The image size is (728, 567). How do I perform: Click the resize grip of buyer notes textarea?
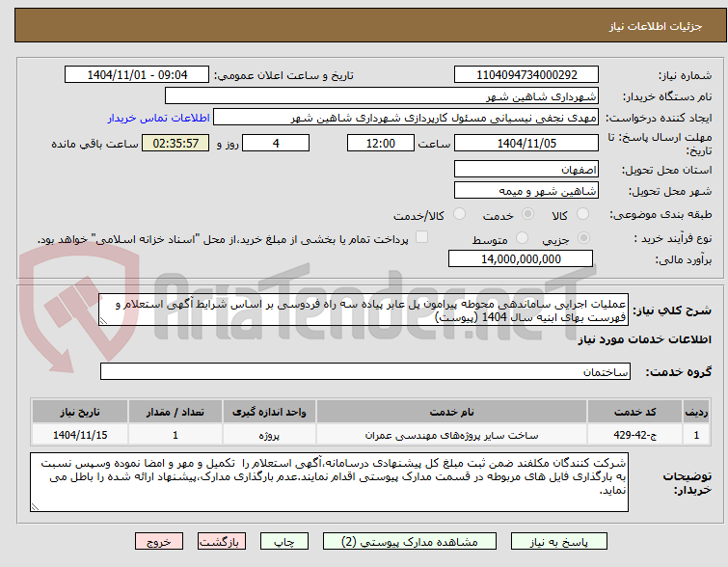35,507
